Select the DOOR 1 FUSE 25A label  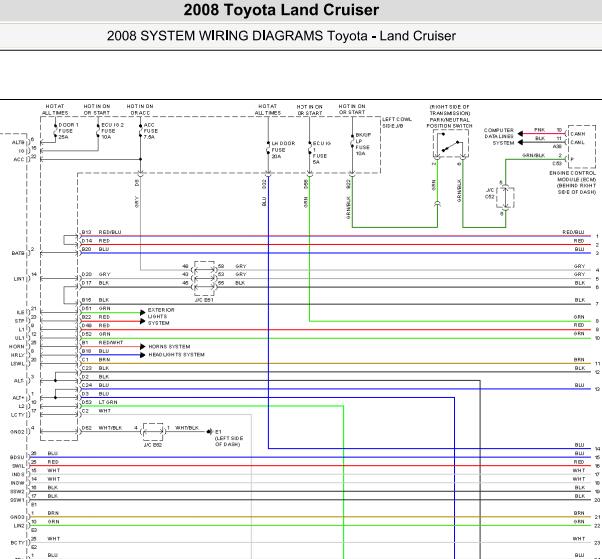point(69,131)
